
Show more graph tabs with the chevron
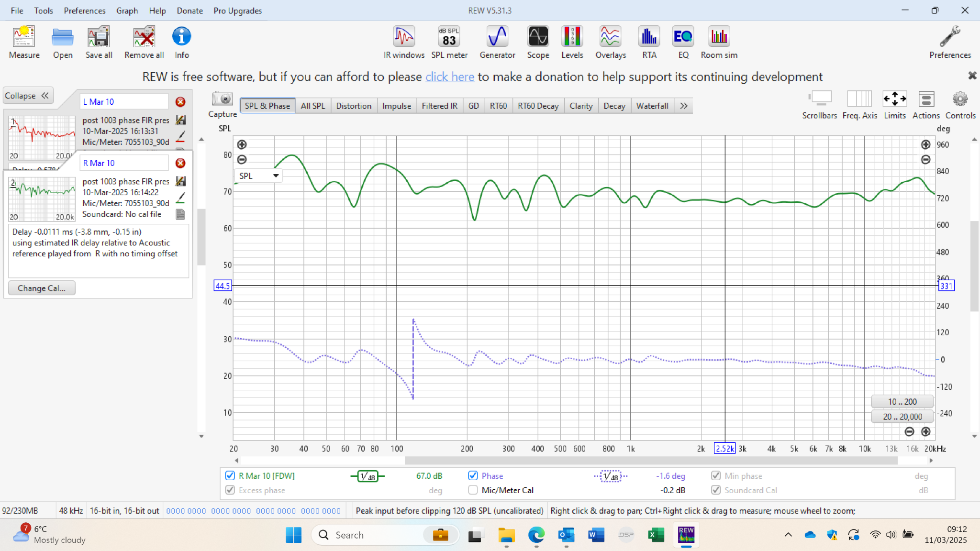click(683, 106)
